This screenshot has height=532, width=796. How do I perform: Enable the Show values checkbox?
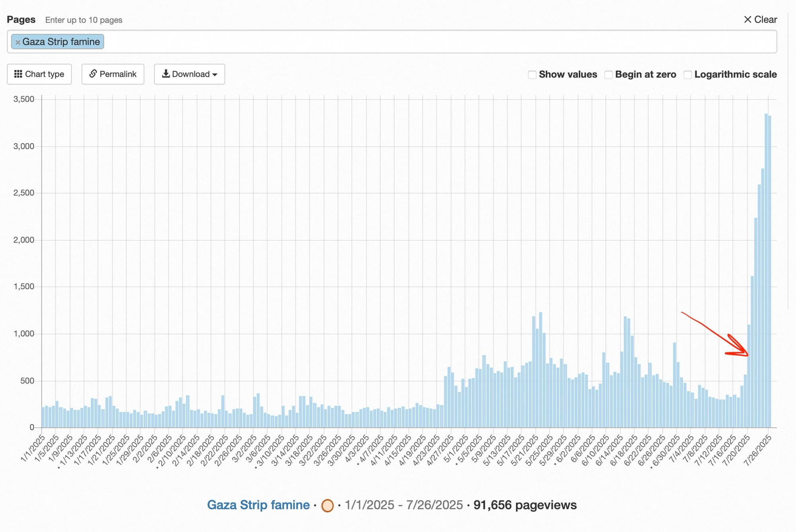532,75
